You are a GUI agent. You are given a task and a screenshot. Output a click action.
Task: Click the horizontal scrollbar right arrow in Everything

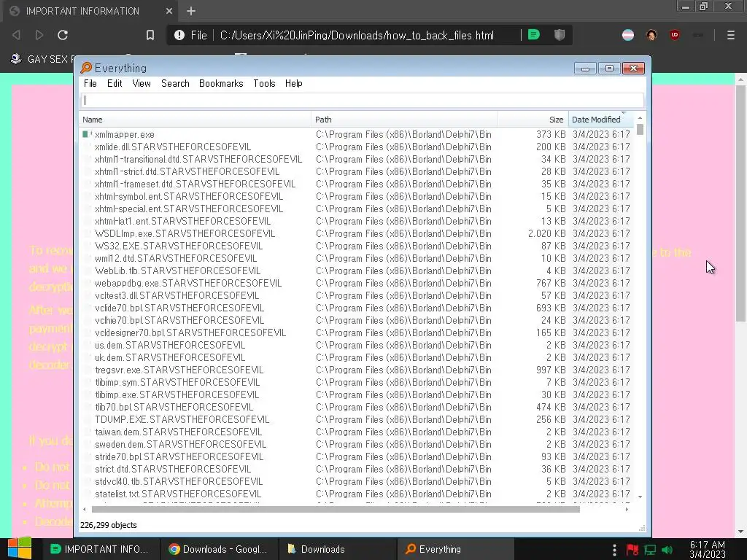(x=627, y=509)
